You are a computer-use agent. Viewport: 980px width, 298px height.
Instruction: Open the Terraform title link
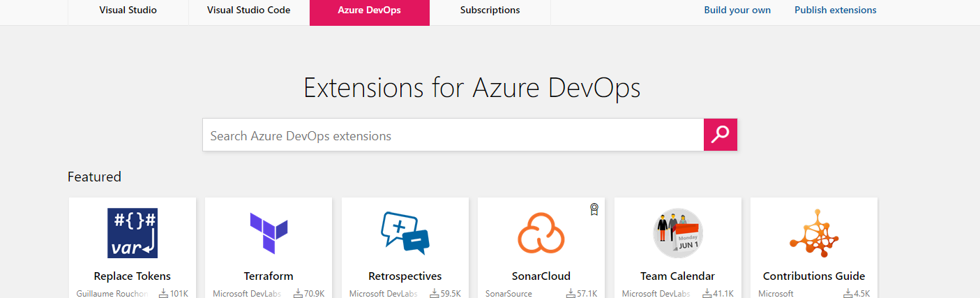[269, 276]
